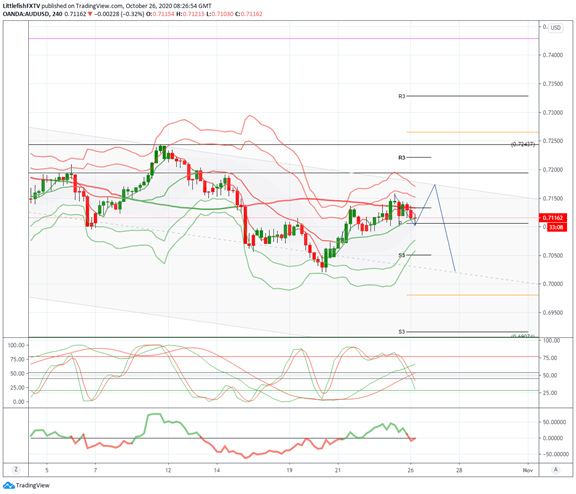
Task: Click the Nov label on time axis
Action: [x=528, y=470]
